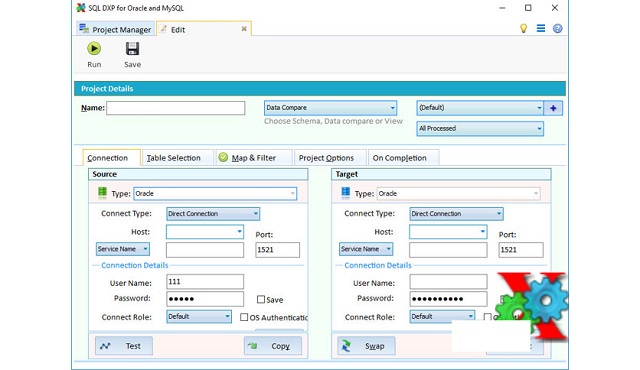Screen dimensions: 640x370
Task: Expand Source Type Oracle dropdown
Action: click(215, 193)
